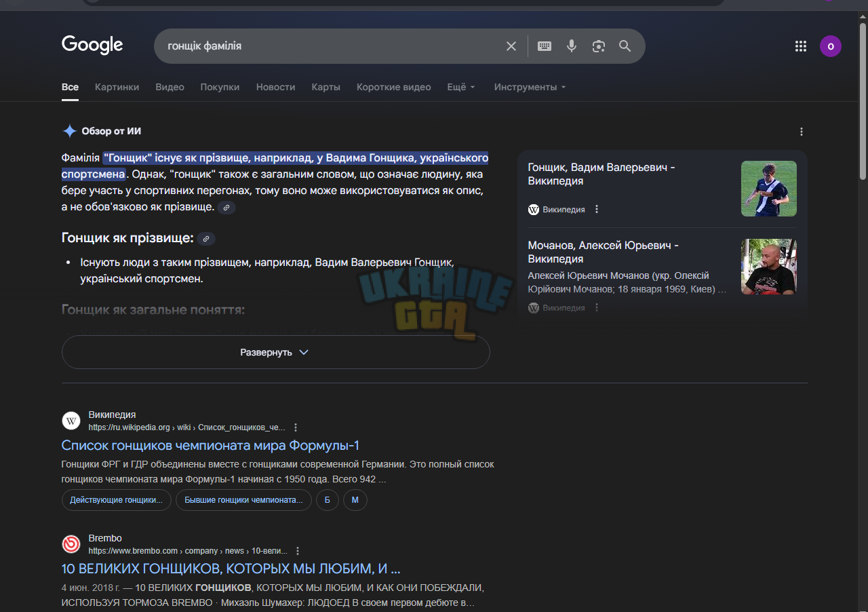Click the Wikipedia favicon of Формулы-1 result

[71, 421]
